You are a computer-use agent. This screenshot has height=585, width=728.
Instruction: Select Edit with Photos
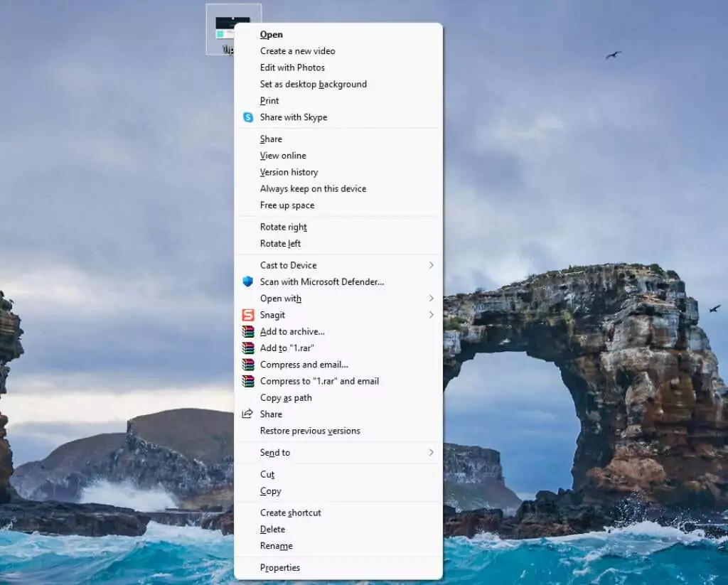coord(292,68)
